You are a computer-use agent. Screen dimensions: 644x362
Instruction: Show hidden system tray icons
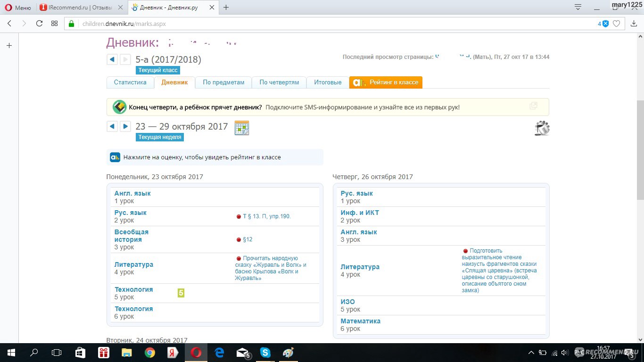pyautogui.click(x=531, y=353)
